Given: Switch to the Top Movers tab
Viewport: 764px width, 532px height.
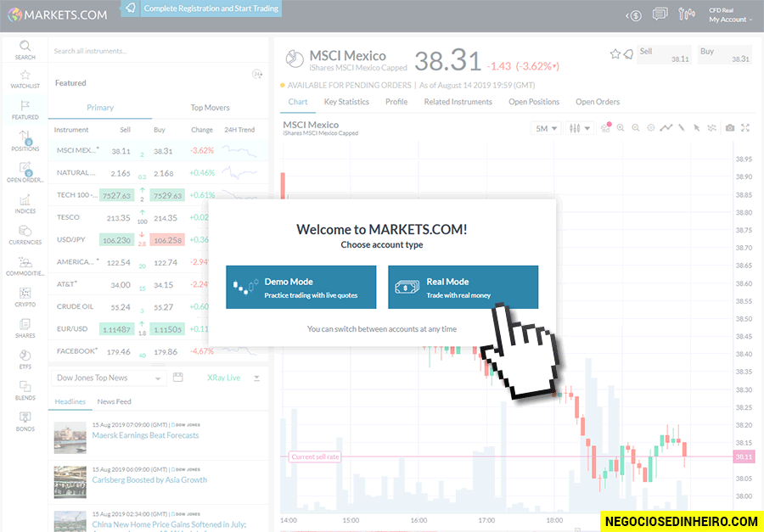Looking at the screenshot, I should coord(210,108).
